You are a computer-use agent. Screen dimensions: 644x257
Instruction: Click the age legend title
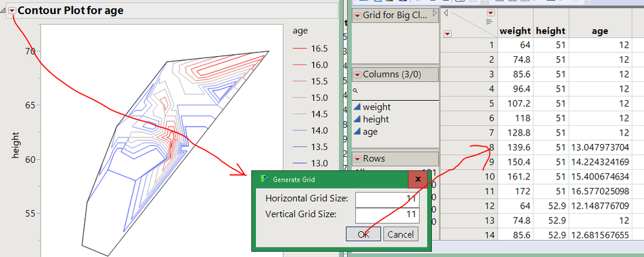tap(300, 31)
